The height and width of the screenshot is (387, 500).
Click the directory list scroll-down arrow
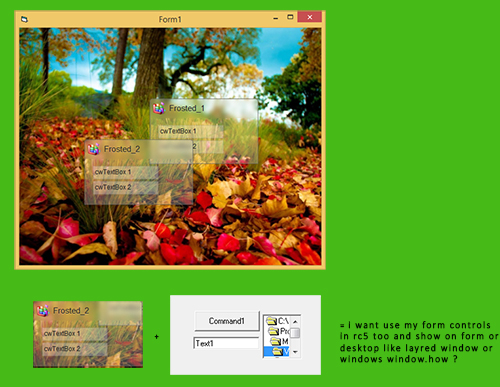295,352
